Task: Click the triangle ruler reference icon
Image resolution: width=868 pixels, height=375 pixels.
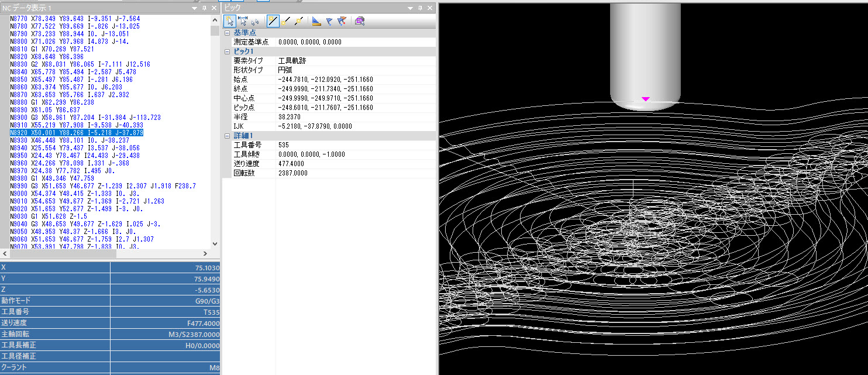Action: tap(316, 22)
